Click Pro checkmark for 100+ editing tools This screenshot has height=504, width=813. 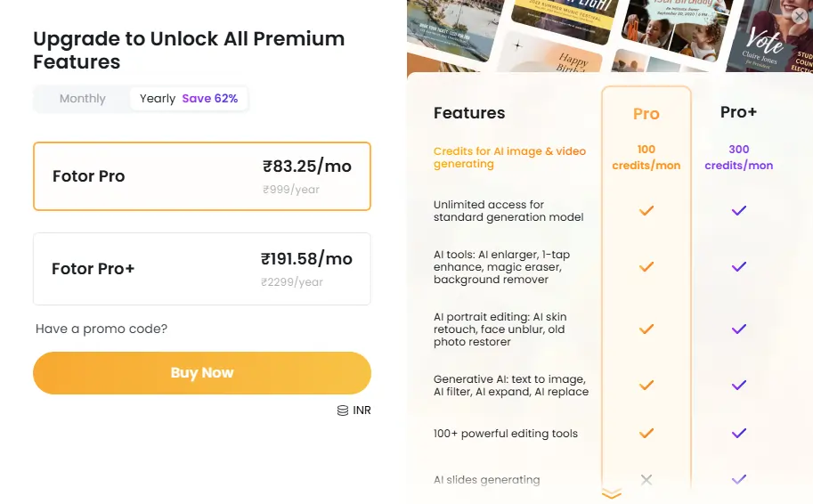tap(646, 434)
